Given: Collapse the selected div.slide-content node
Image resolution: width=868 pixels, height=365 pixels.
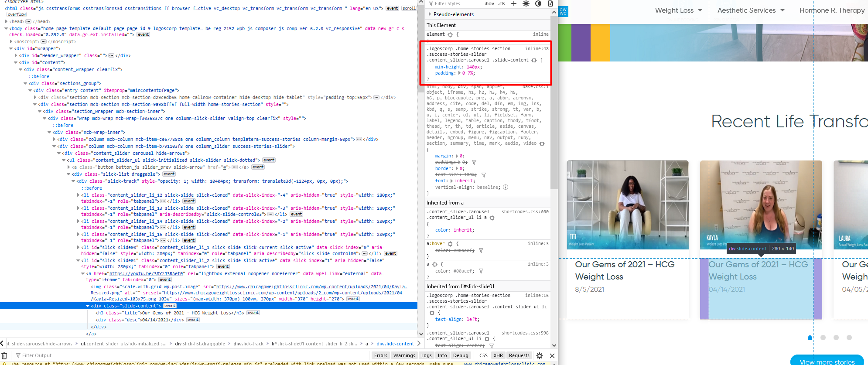Looking at the screenshot, I should point(87,306).
